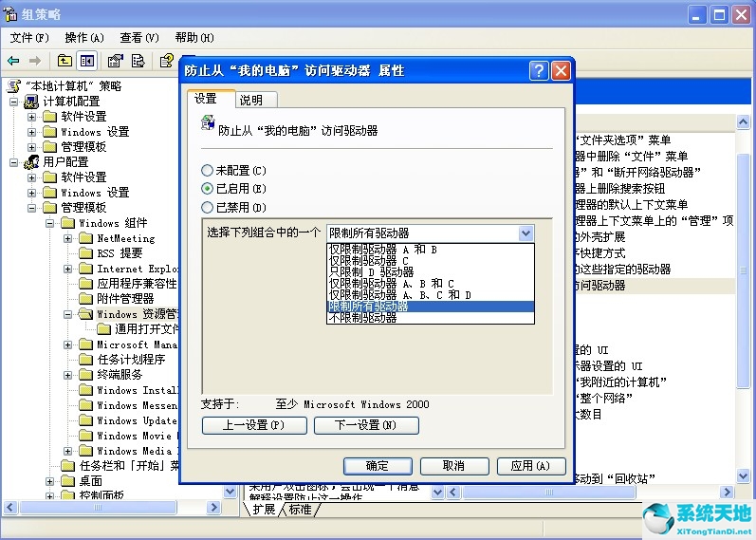Screen dimensions: 756x540
Task: Collapse the Windows 组件 tree node
Action: (x=49, y=223)
